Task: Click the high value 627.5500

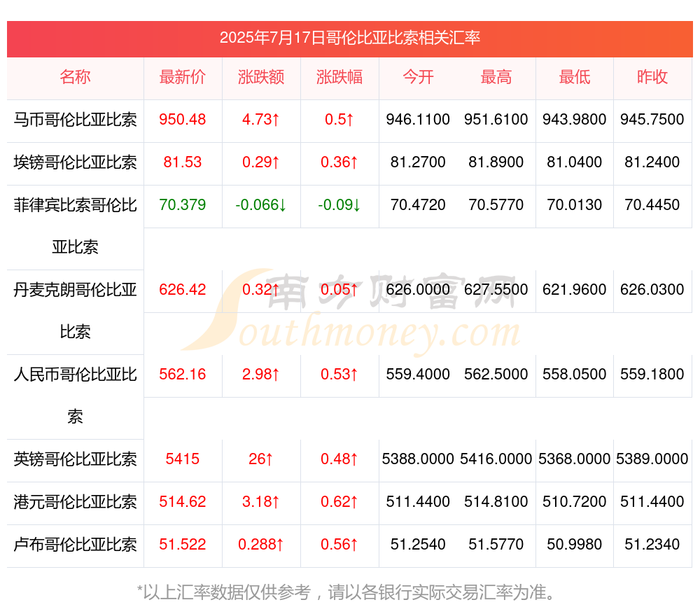Action: coord(496,289)
